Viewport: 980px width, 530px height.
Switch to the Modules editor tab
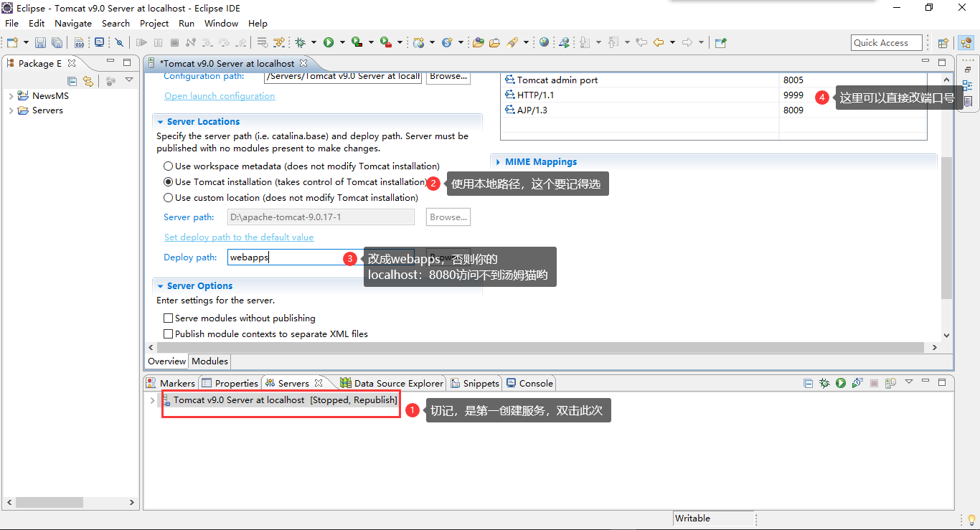point(209,361)
